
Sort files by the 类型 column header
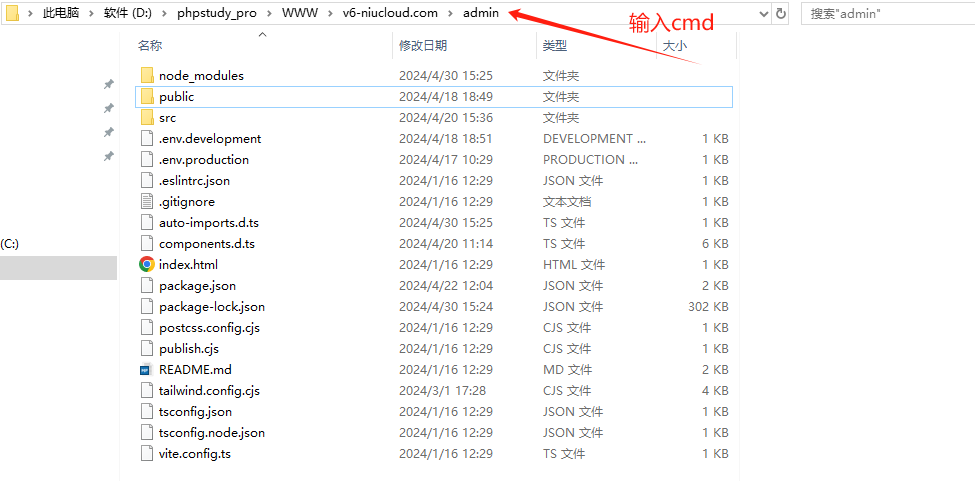pos(555,46)
